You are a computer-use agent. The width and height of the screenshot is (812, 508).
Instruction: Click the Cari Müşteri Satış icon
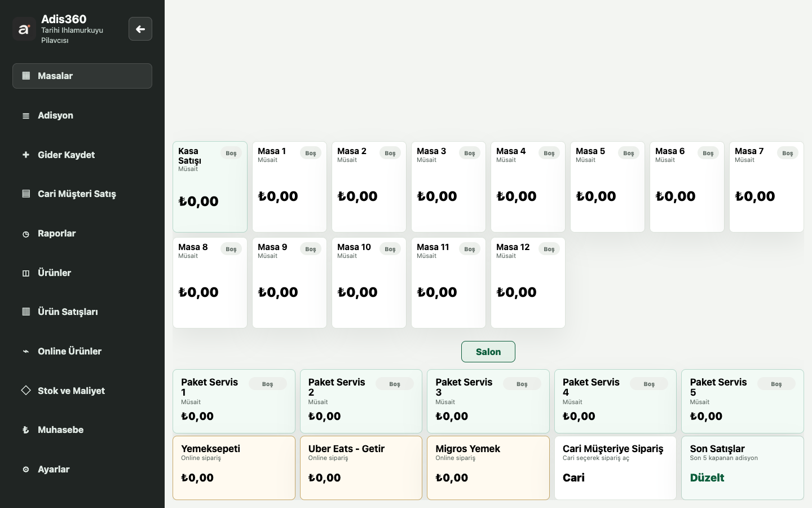(26, 194)
